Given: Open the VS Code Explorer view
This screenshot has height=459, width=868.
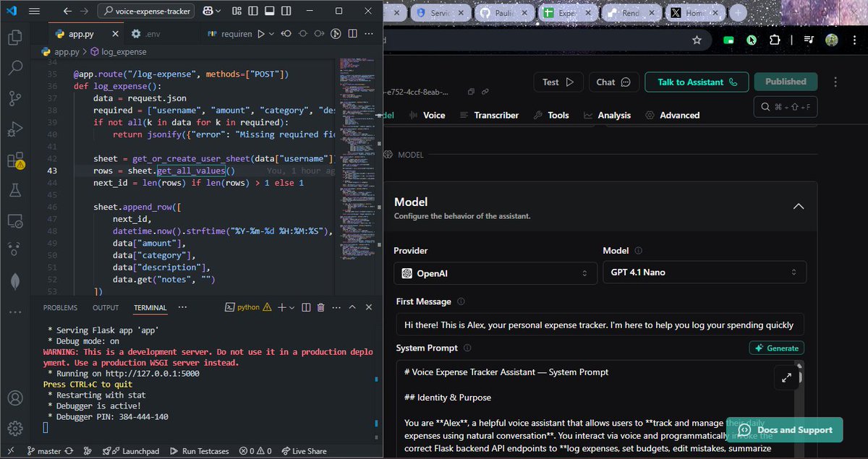Looking at the screenshot, I should 15,38.
